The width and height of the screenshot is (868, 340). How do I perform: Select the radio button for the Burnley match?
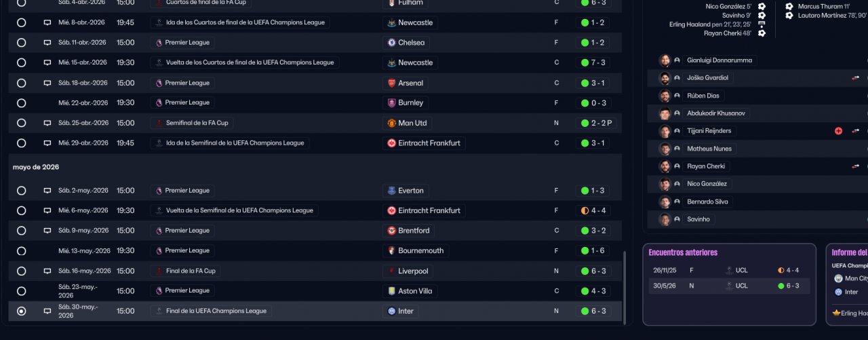point(21,103)
